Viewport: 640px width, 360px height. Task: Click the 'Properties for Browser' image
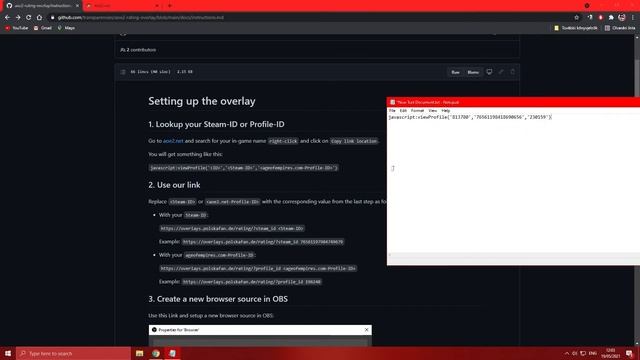(x=260, y=336)
